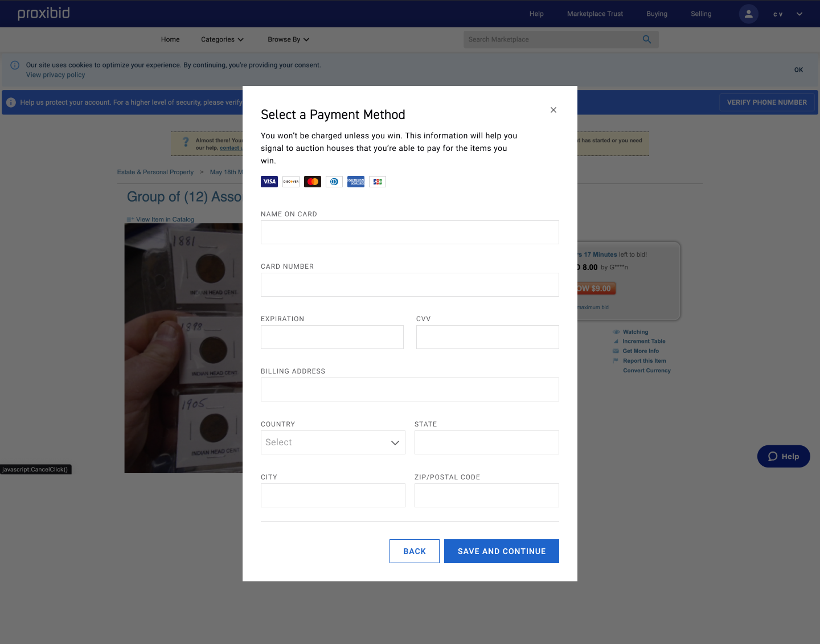Click Get More Info link
Viewport: 820px width, 644px height.
pos(641,351)
